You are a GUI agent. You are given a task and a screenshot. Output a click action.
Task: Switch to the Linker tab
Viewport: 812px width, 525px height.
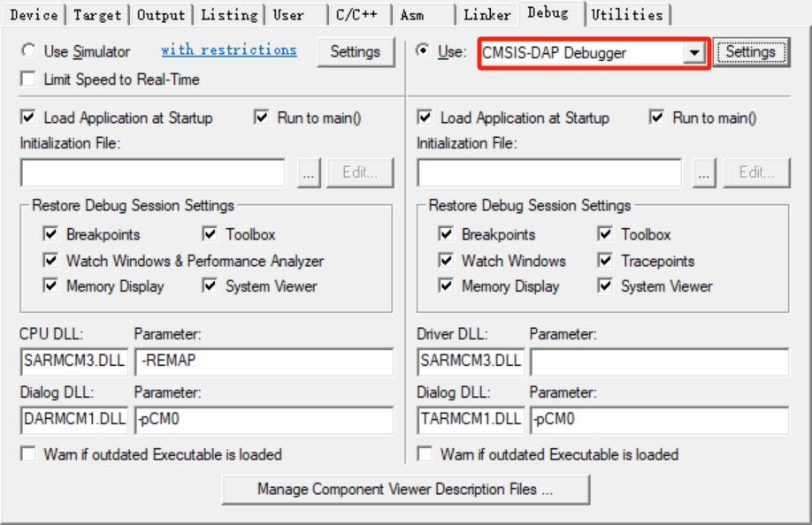487,15
